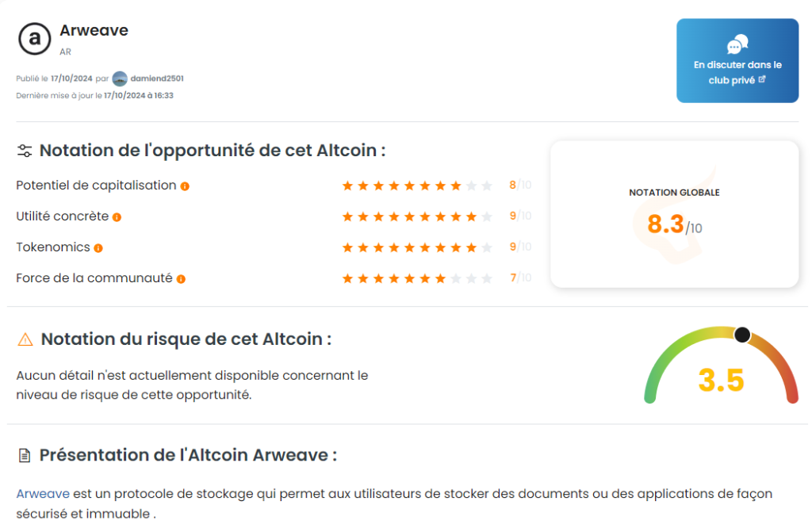Click the Force de la communauté star rating

pyautogui.click(x=417, y=278)
